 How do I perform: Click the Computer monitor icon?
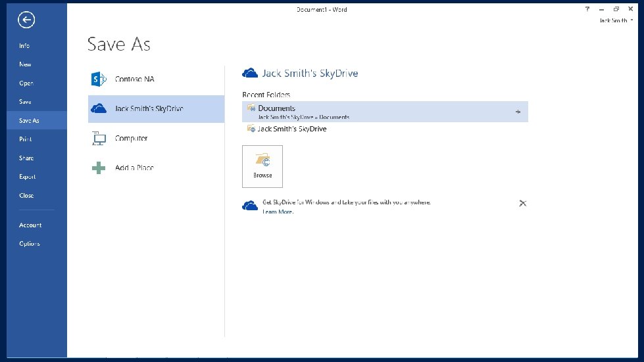click(99, 139)
